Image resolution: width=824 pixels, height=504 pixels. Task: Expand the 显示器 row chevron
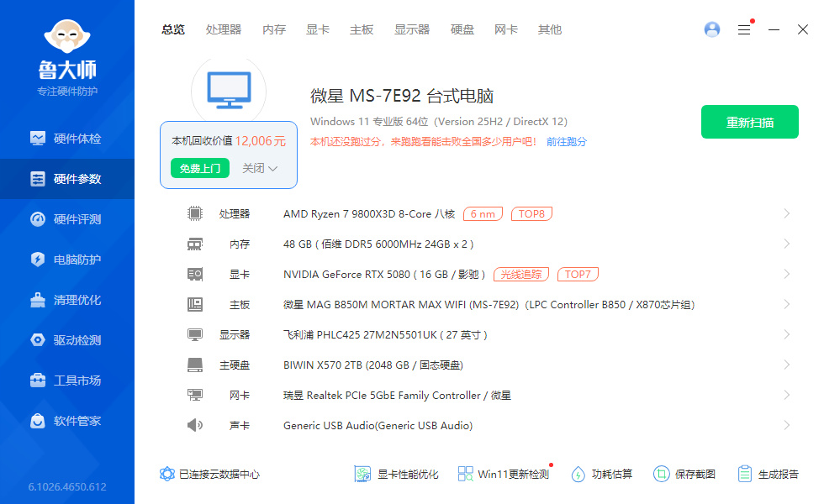point(787,334)
